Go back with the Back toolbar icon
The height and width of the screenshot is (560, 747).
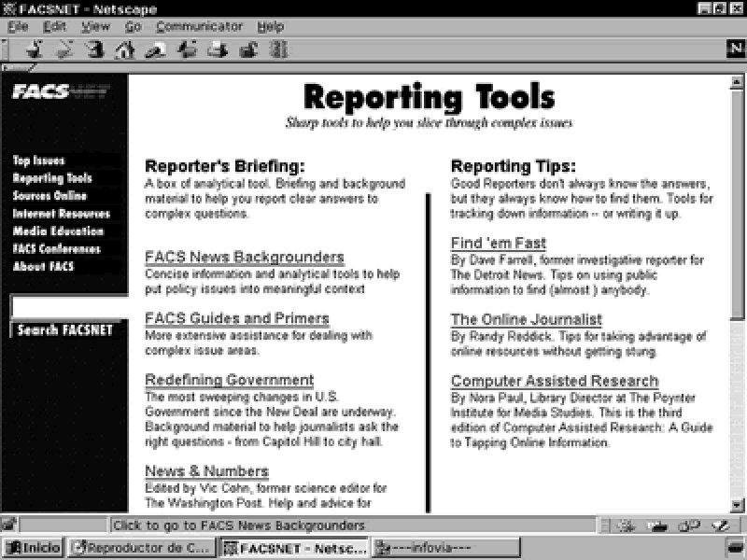pos(34,49)
